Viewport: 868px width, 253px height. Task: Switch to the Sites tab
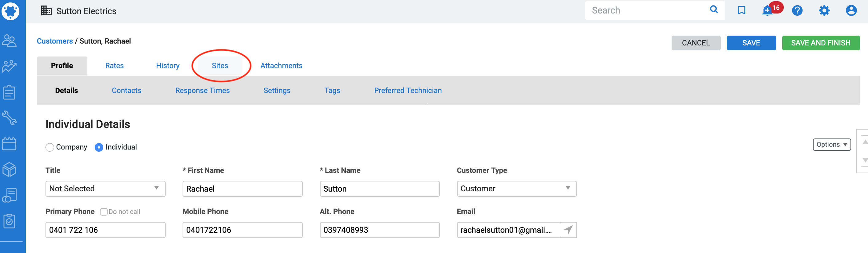point(220,66)
